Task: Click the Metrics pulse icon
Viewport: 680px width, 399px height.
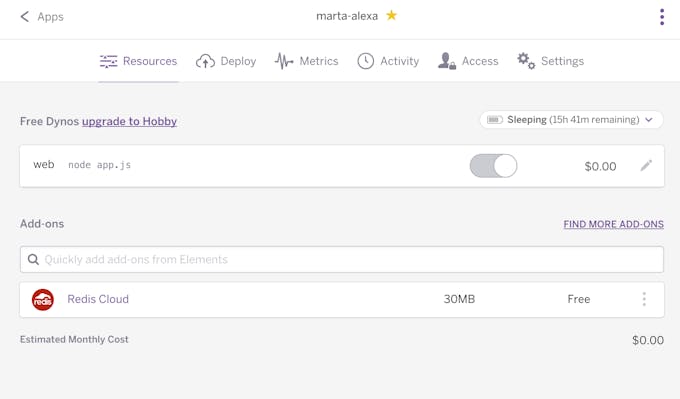Action: pyautogui.click(x=284, y=61)
